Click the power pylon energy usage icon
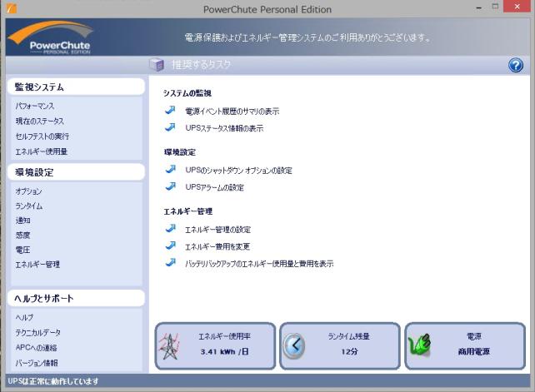Viewport: 535px width, 392px height. coord(169,346)
